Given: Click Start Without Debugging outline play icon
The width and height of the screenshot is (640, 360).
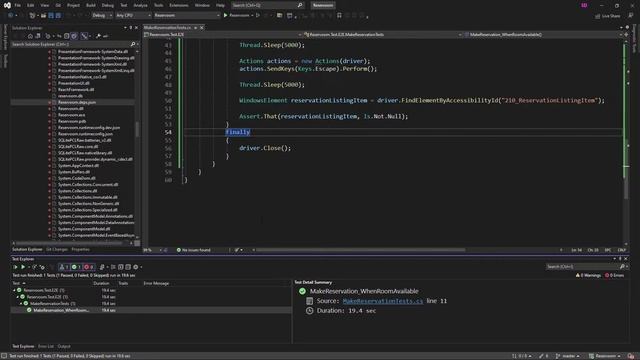Looking at the screenshot, I should tap(258, 15).
